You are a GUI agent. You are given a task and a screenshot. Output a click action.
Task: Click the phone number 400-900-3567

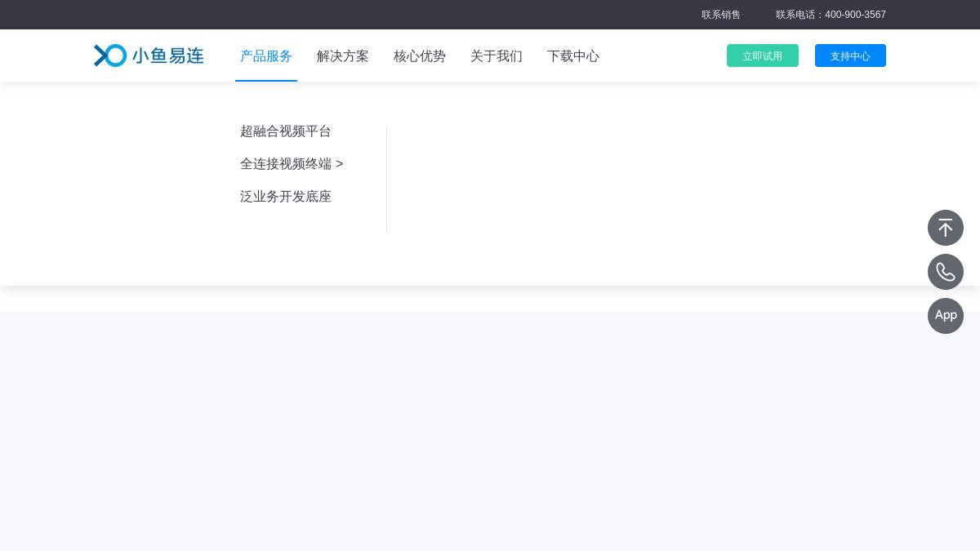click(855, 15)
